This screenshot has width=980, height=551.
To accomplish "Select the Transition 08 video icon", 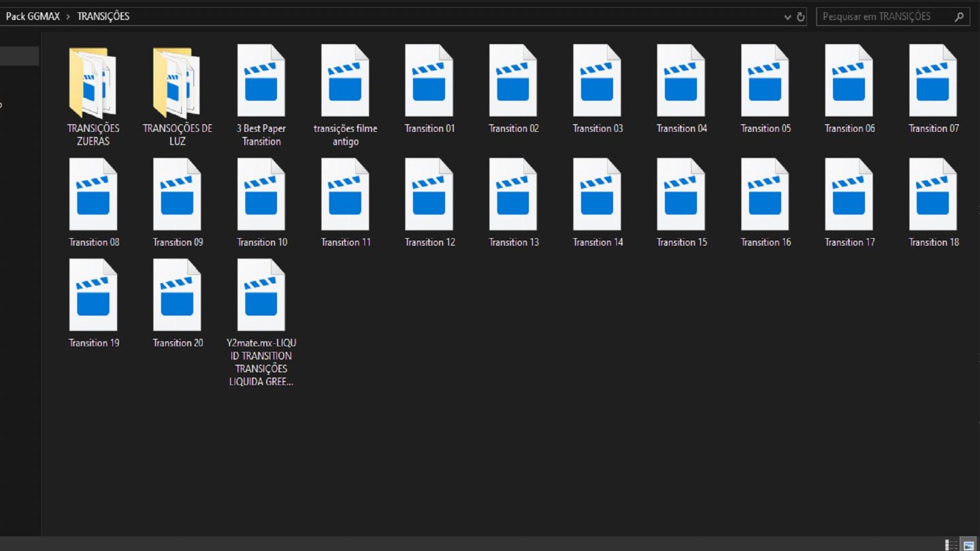I will click(93, 195).
